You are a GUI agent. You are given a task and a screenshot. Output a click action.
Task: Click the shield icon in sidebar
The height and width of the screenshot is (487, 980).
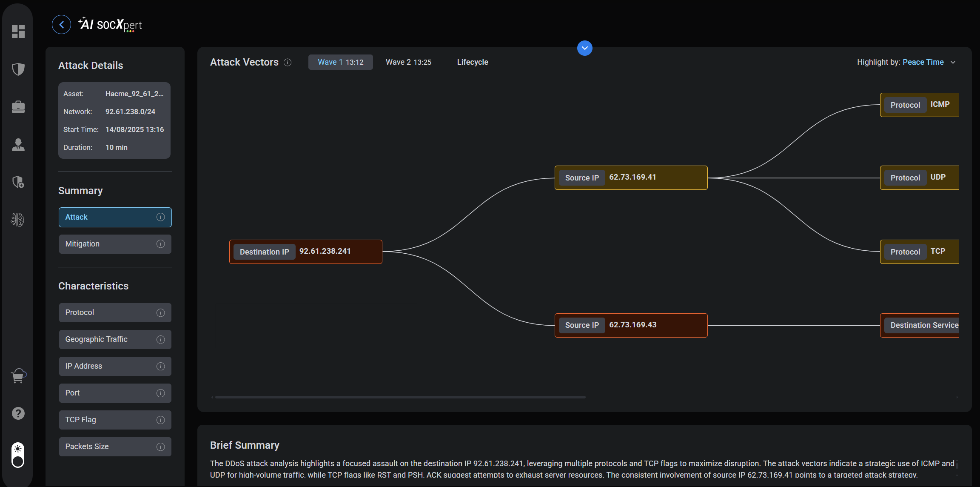click(18, 69)
